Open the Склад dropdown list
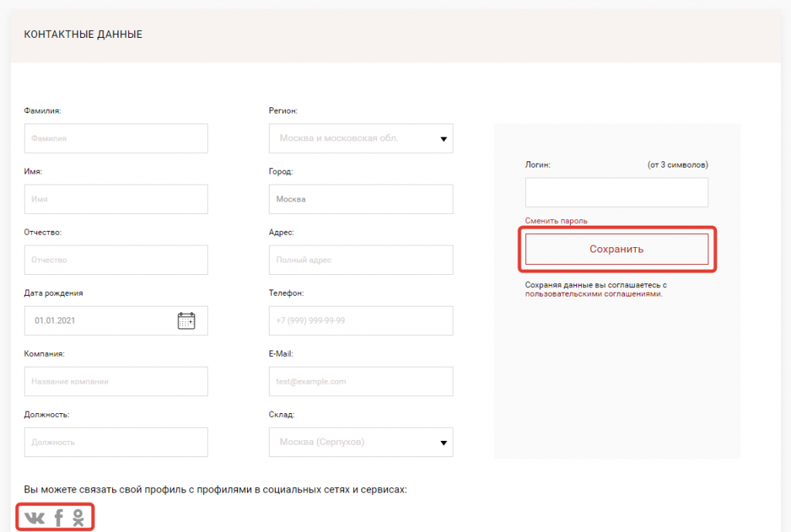This screenshot has width=791, height=532. click(x=361, y=442)
